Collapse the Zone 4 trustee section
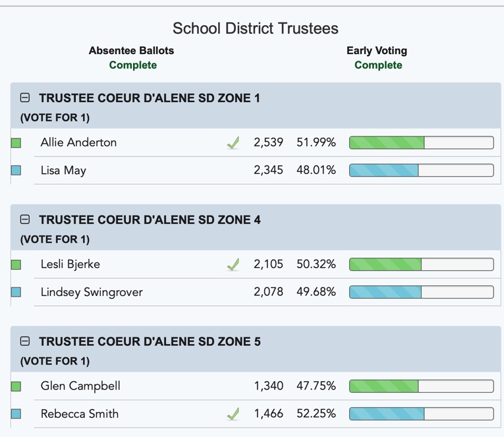 coord(25,219)
